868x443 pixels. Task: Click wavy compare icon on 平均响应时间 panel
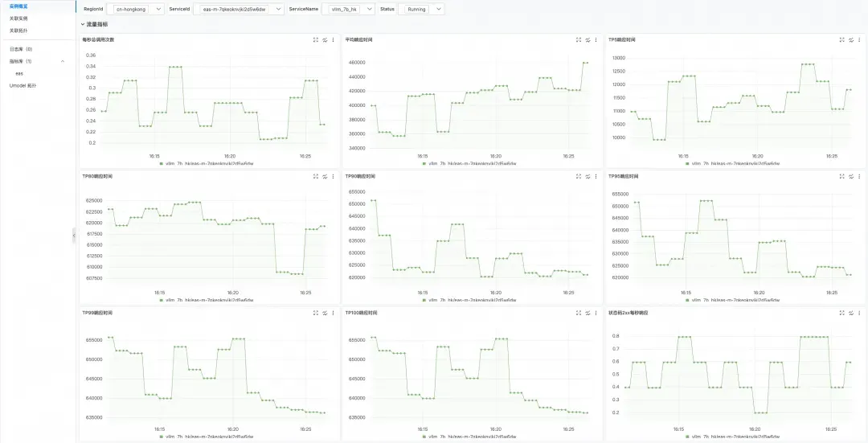pos(588,40)
